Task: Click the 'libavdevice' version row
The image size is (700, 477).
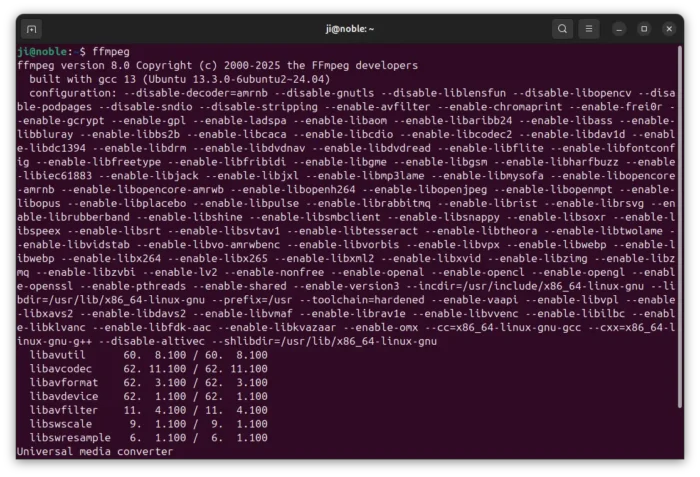Action: pyautogui.click(x=148, y=397)
